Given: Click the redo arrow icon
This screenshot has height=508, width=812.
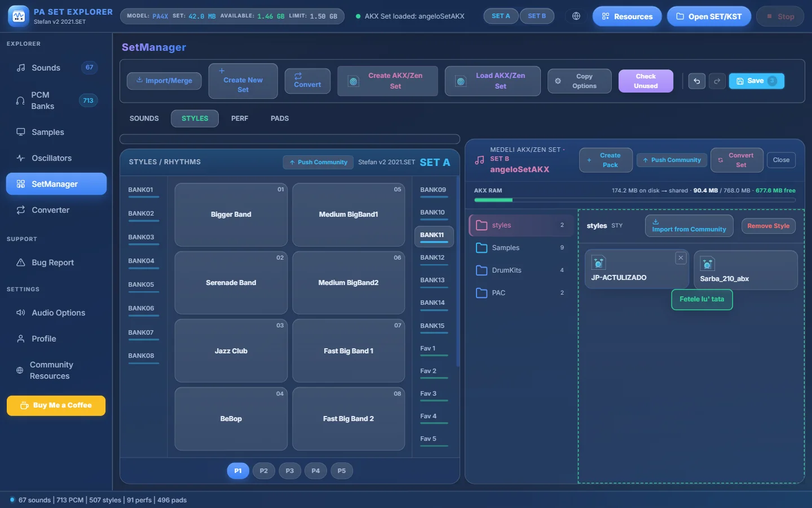Looking at the screenshot, I should point(717,81).
